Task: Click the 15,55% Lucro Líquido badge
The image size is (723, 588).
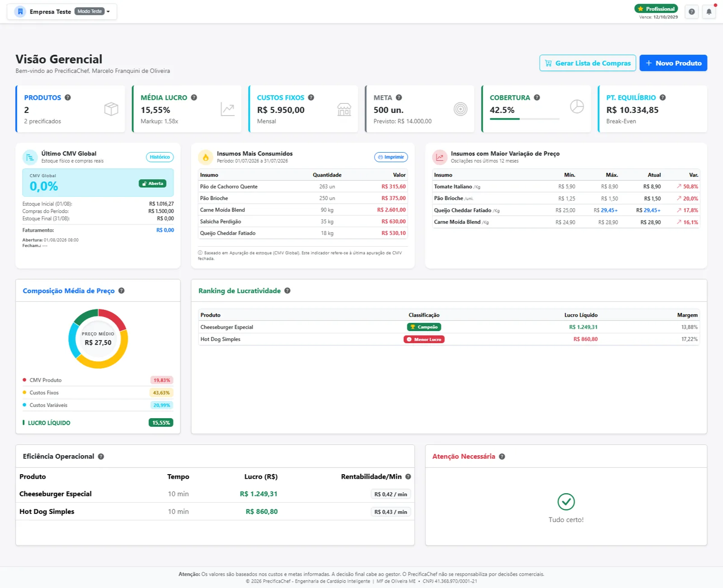Action: pos(161,423)
